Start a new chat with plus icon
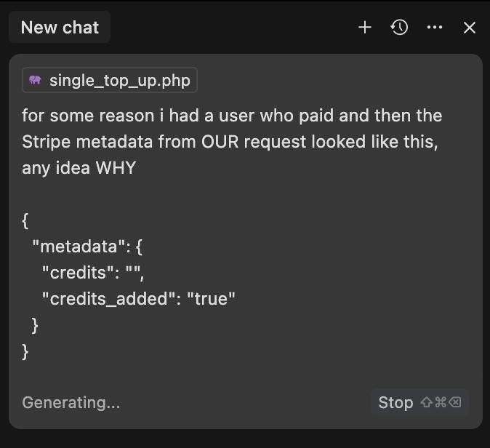490x448 pixels. click(x=365, y=28)
